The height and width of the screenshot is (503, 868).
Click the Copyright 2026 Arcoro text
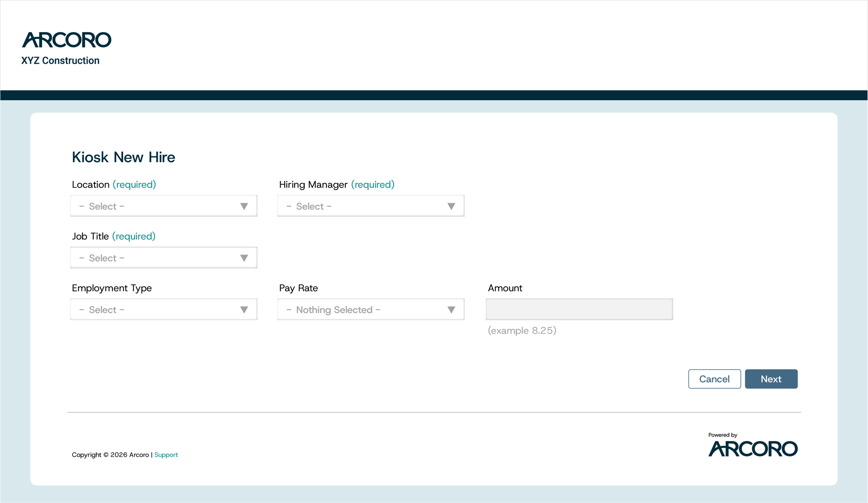pyautogui.click(x=110, y=455)
